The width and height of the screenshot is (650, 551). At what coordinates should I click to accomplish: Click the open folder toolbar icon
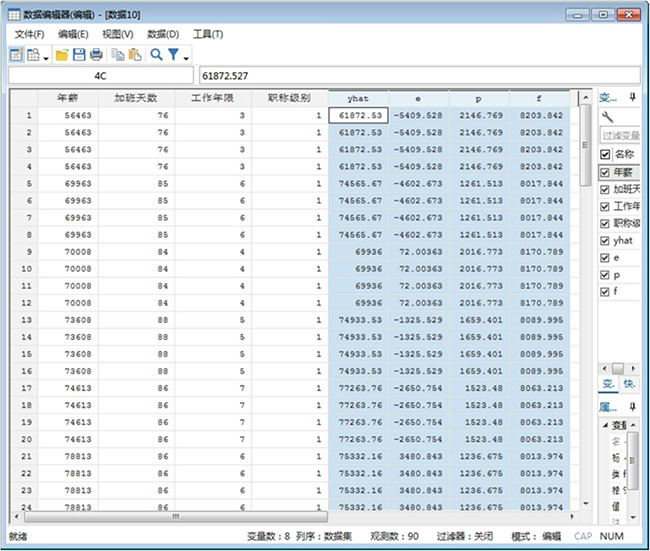(62, 54)
